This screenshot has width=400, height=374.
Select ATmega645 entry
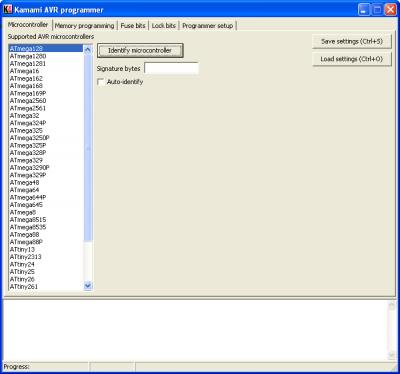click(46, 205)
